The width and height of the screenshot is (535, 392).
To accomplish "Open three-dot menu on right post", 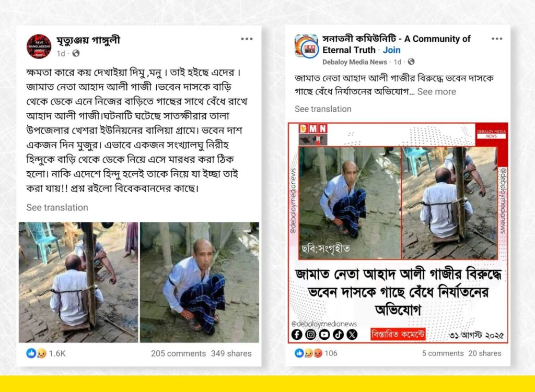I will (x=497, y=39).
